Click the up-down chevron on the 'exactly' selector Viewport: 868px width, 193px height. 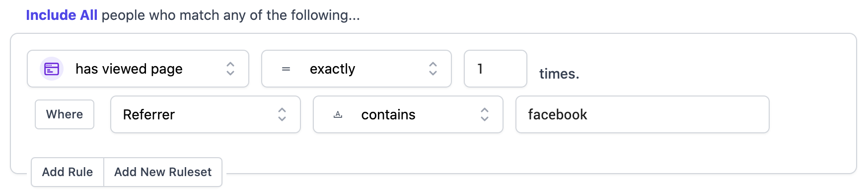[433, 69]
